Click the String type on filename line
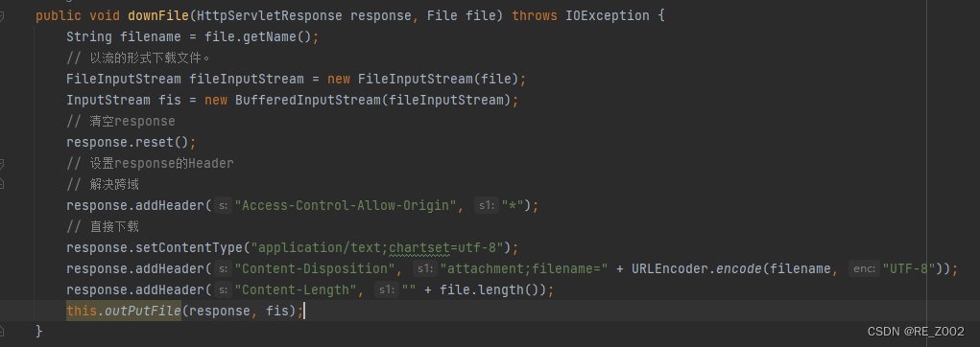The height and width of the screenshot is (347, 980). click(x=88, y=36)
